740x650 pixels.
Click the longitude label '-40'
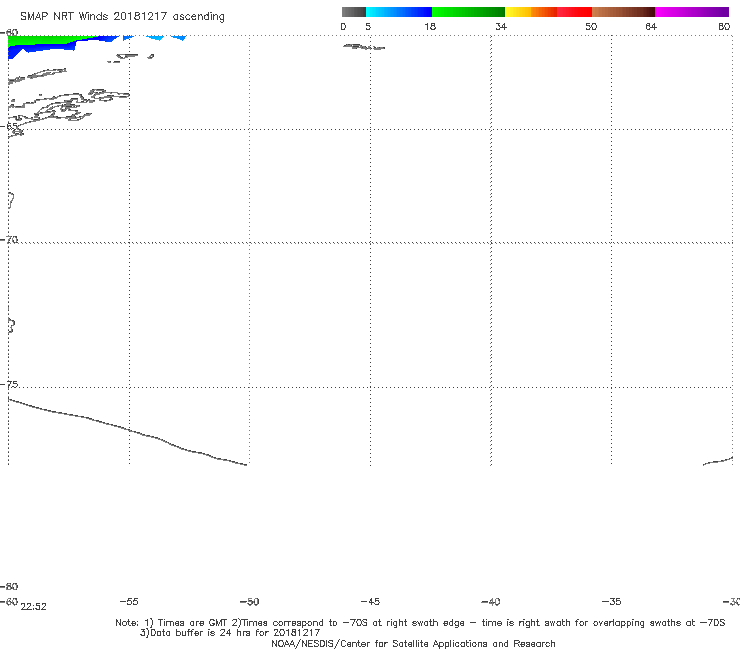491,601
